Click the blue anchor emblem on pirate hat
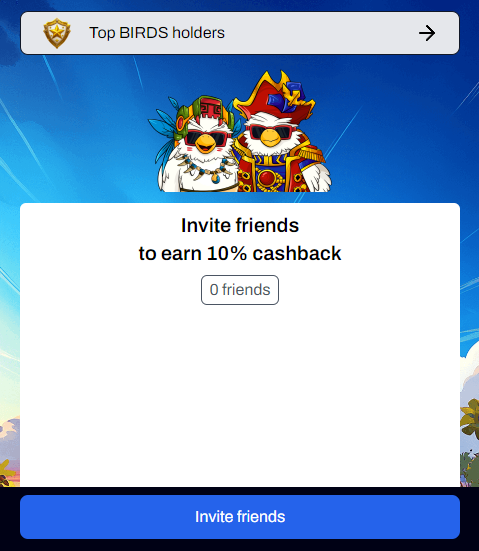This screenshot has height=551, width=479. click(286, 93)
